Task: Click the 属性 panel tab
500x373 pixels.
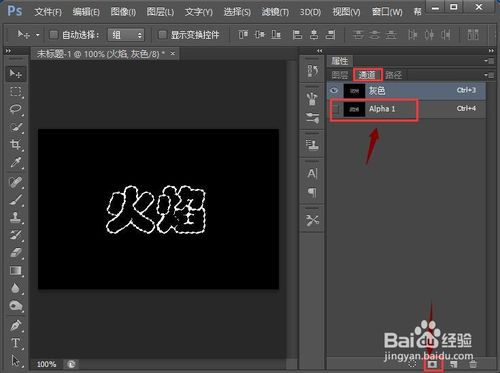Action: coord(340,61)
